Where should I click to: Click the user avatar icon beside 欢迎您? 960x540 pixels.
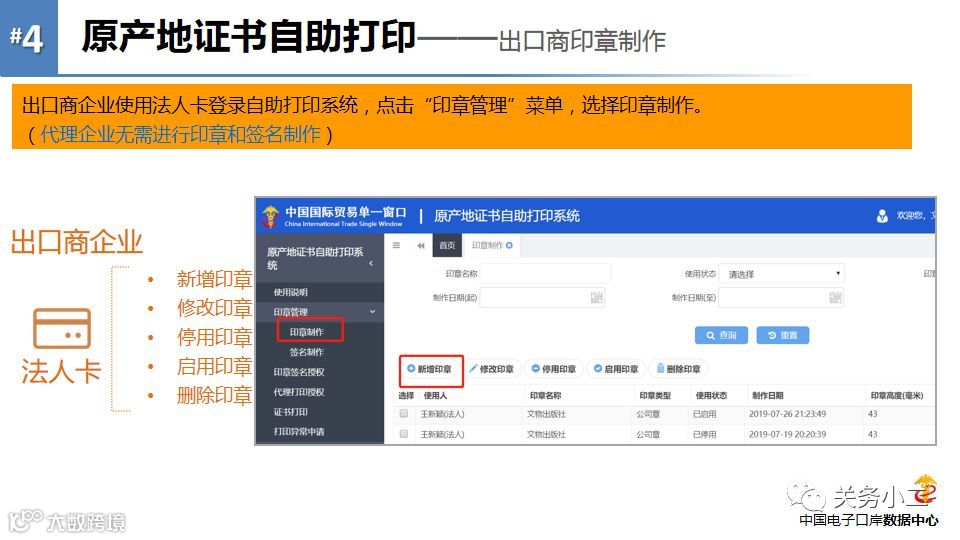tap(882, 216)
